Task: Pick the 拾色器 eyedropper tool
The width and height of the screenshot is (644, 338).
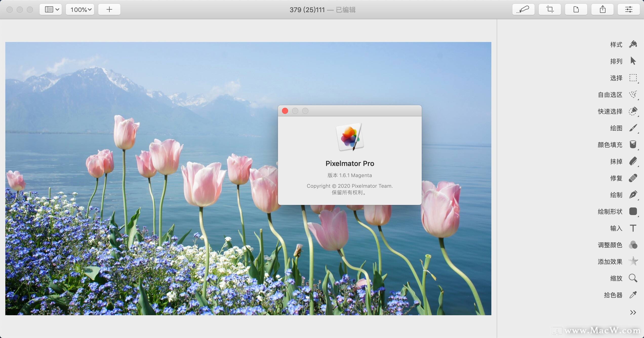Action: [x=633, y=295]
